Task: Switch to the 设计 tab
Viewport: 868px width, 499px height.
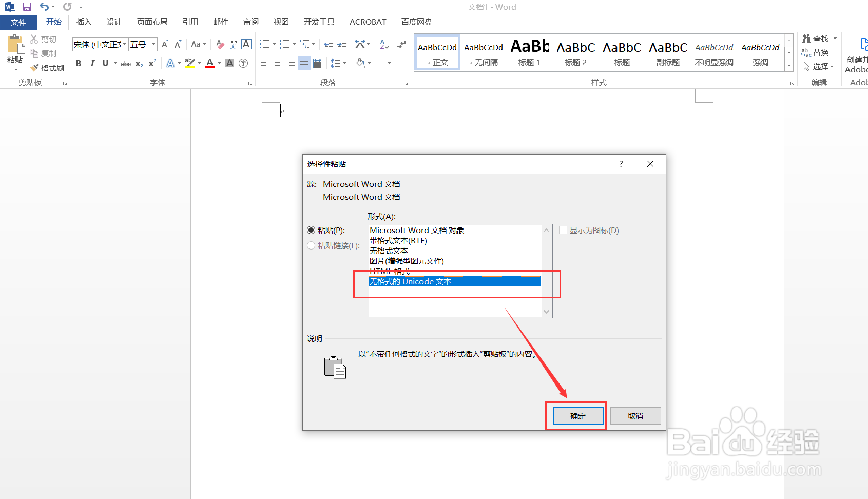Action: tap(114, 22)
